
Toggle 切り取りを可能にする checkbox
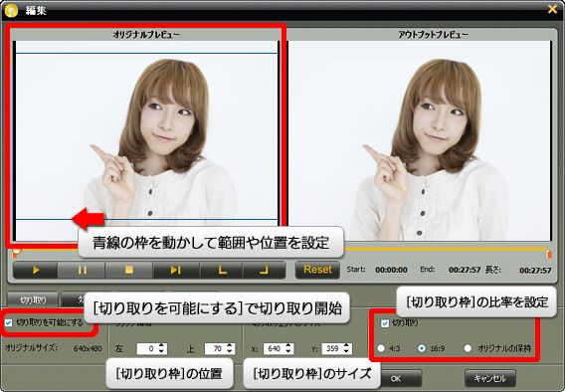9,322
